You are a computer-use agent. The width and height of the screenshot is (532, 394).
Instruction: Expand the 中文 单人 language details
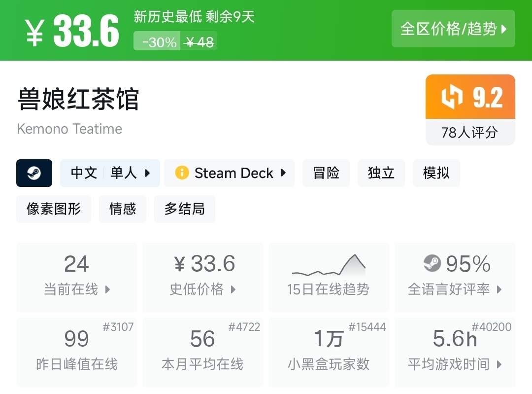(110, 173)
